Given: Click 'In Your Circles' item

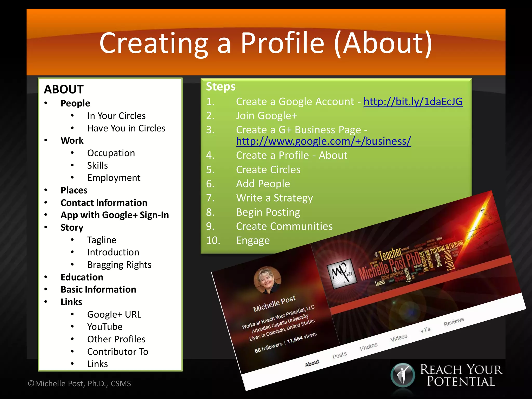Looking at the screenshot, I should click(116, 116).
